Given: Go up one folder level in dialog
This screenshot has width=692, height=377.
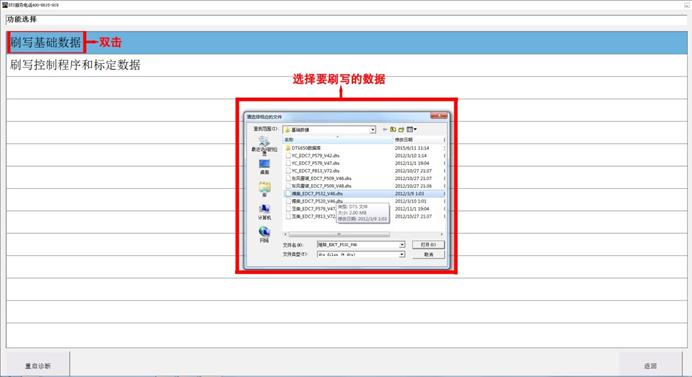Looking at the screenshot, I should [393, 129].
